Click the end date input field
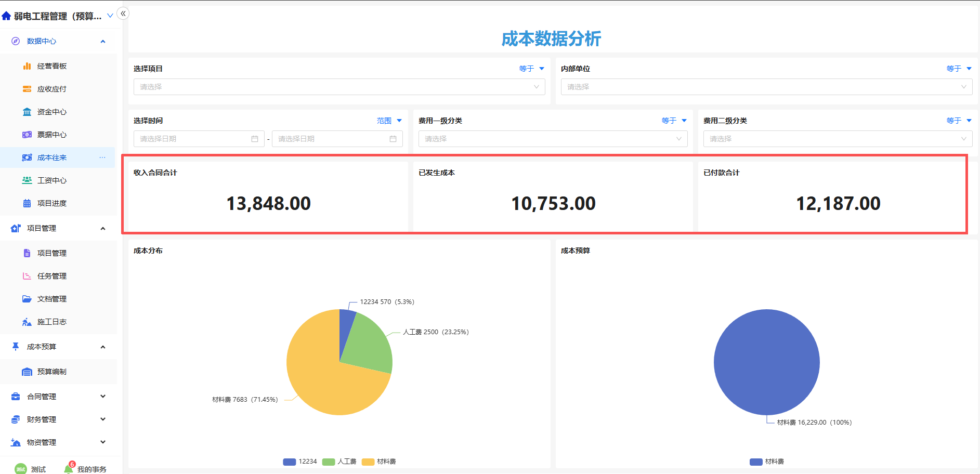 pyautogui.click(x=332, y=139)
